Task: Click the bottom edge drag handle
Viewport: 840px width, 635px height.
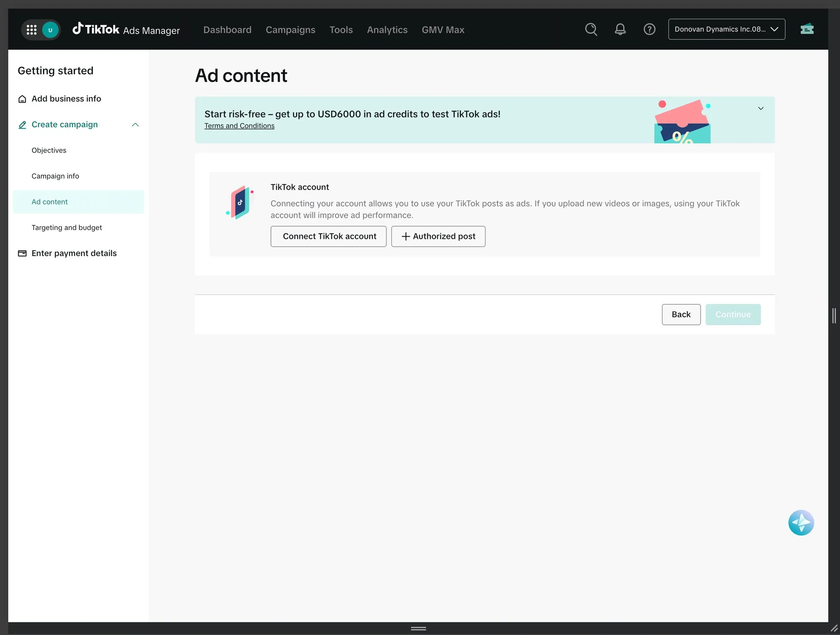Action: pos(418,628)
